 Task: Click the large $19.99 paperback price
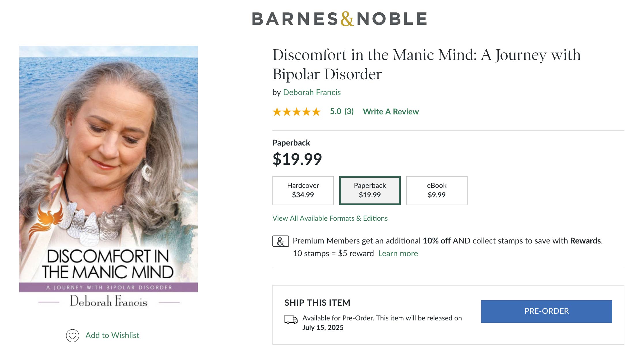tap(297, 159)
